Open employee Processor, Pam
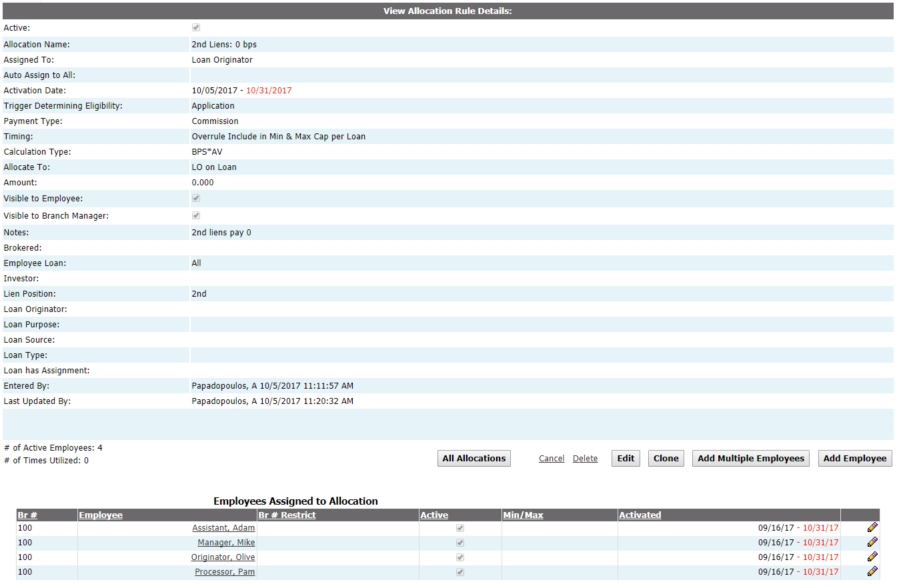The height and width of the screenshot is (588, 905). pos(225,572)
